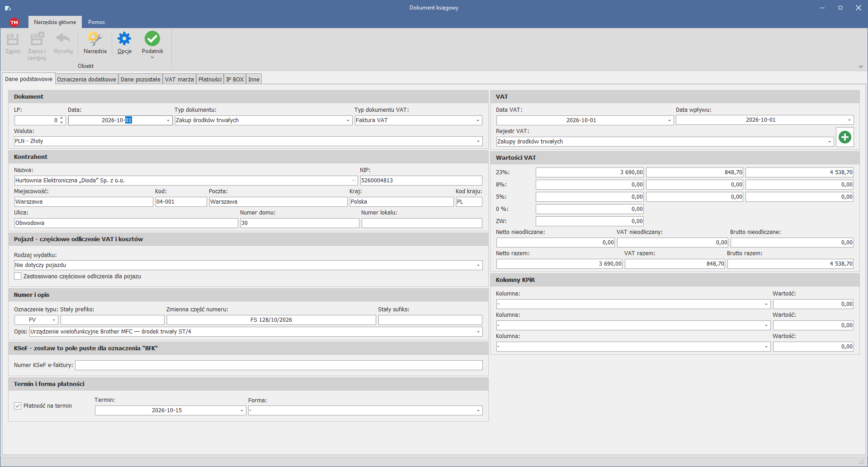Expand the Waluta dropdown
This screenshot has width=868, height=467.
478,142
